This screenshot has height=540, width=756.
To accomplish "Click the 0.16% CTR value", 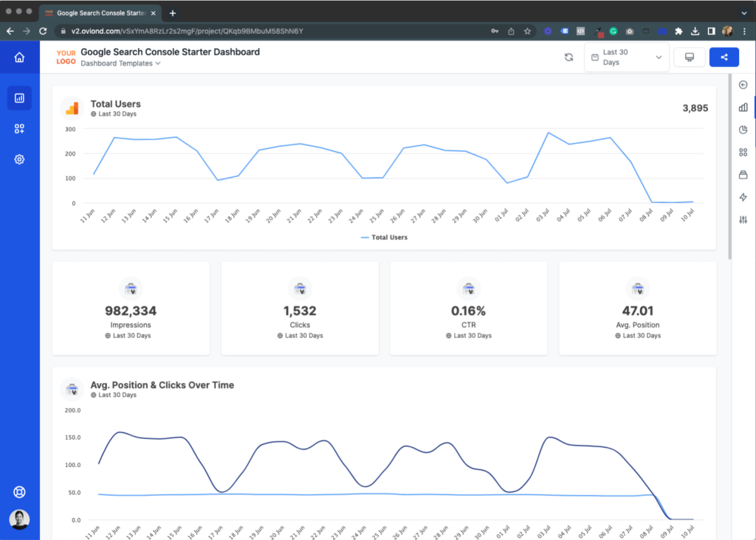I will click(x=469, y=311).
